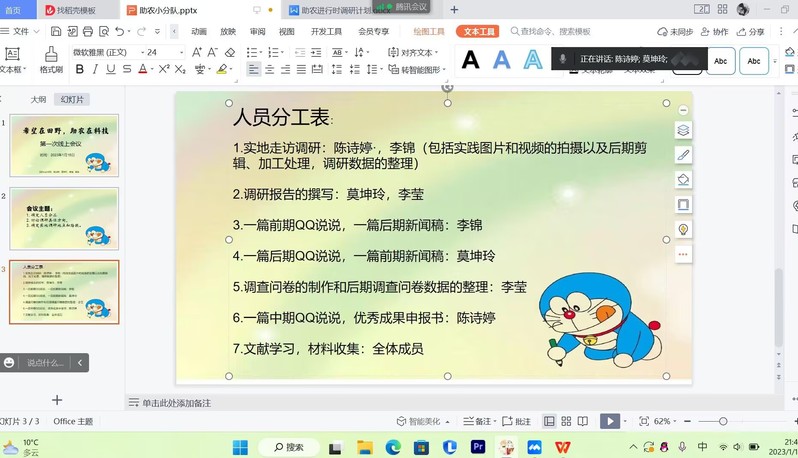798x458 pixels.
Task: Toggle Superscript X² formatting
Action: pos(164,69)
